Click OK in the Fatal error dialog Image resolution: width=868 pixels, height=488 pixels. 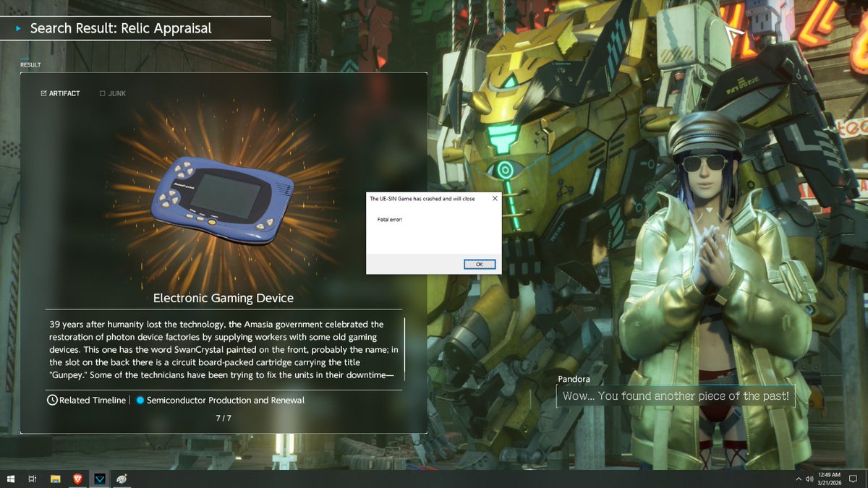480,265
